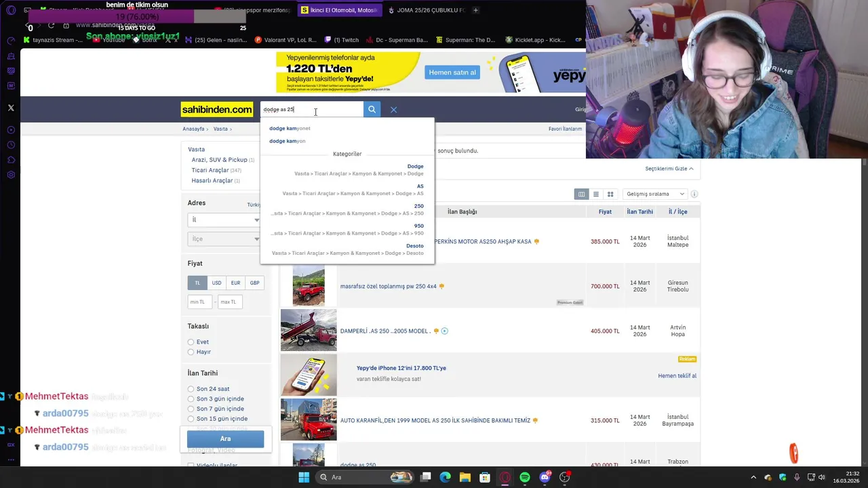Focus the dodge as 25 search field
The width and height of the screenshot is (868, 488).
(x=311, y=109)
